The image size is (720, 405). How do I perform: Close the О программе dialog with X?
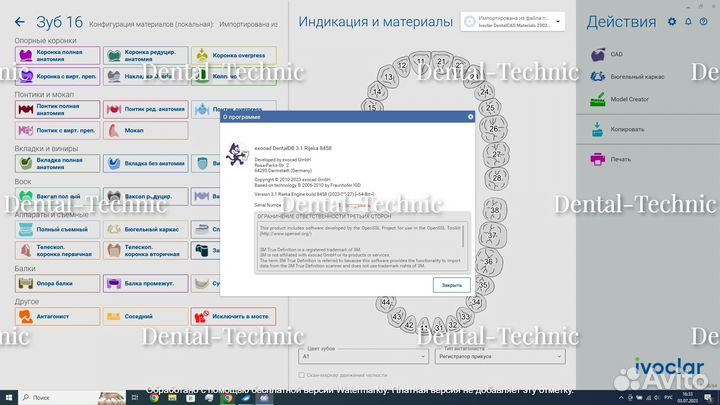(x=470, y=117)
